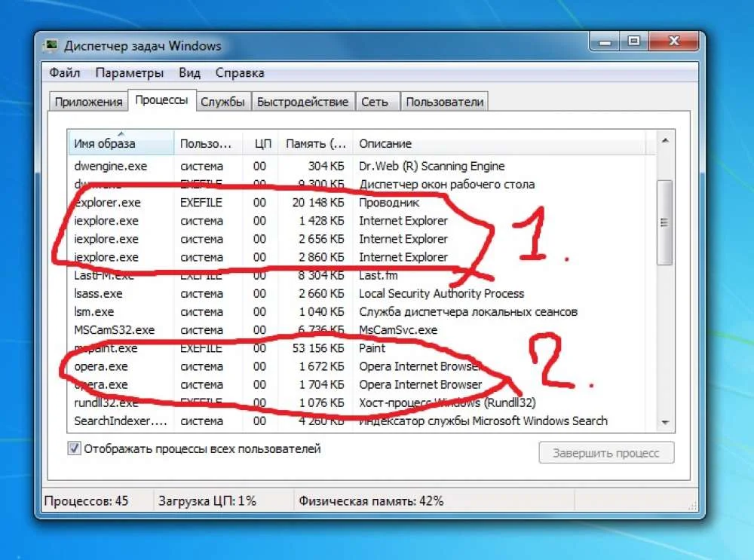Switch to the Пользователи tab
Image resolution: width=754 pixels, height=560 pixels.
(444, 102)
